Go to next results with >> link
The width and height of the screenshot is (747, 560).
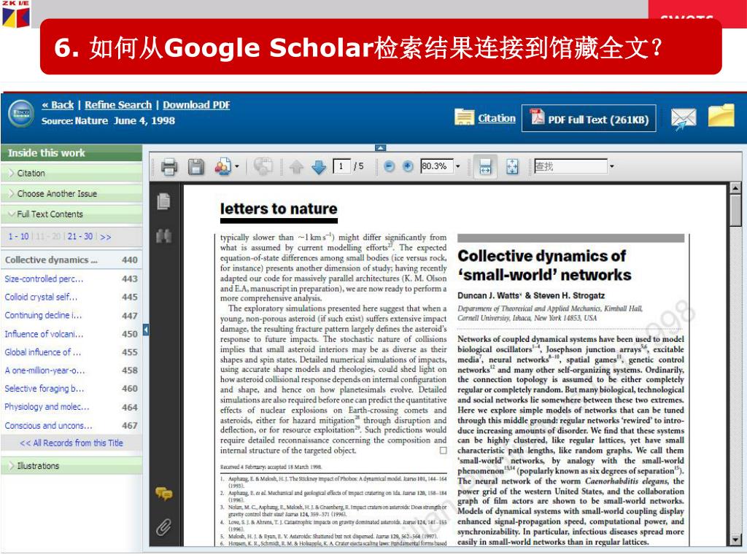pos(106,237)
